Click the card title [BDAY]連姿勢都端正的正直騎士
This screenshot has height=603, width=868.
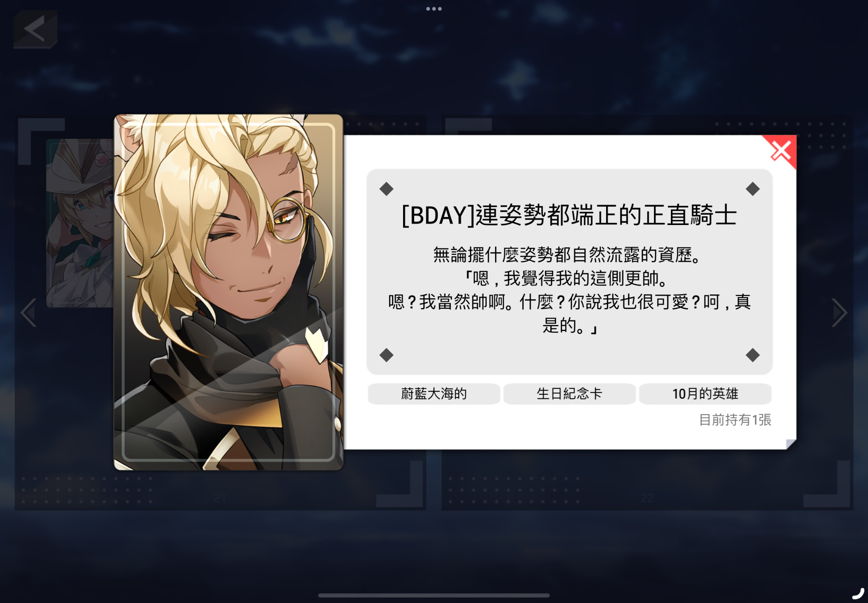(x=569, y=215)
